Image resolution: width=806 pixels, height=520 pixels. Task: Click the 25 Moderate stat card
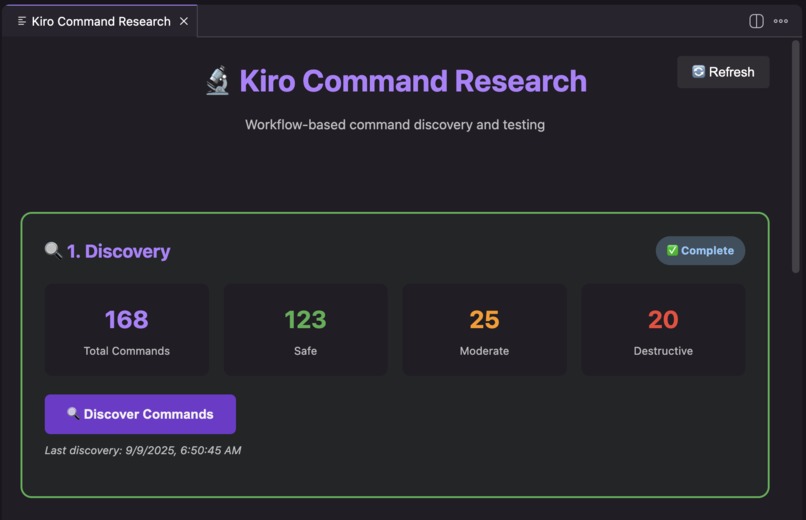pos(484,329)
